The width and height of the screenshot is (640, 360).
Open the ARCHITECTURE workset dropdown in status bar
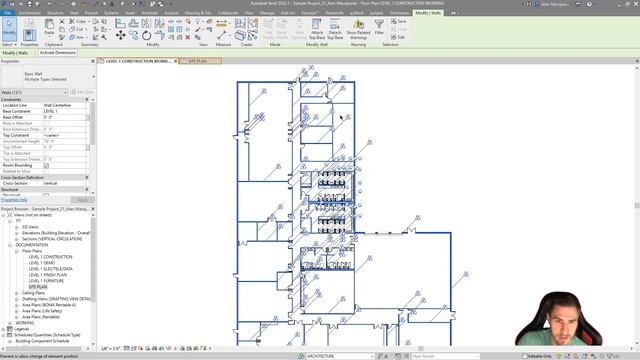coord(340,356)
